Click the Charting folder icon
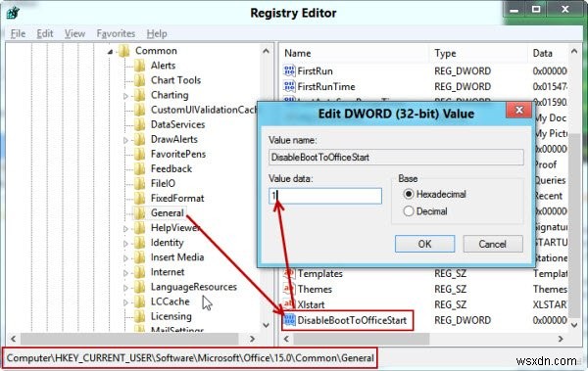Screen dimensions: 588x371 pyautogui.click(x=139, y=95)
